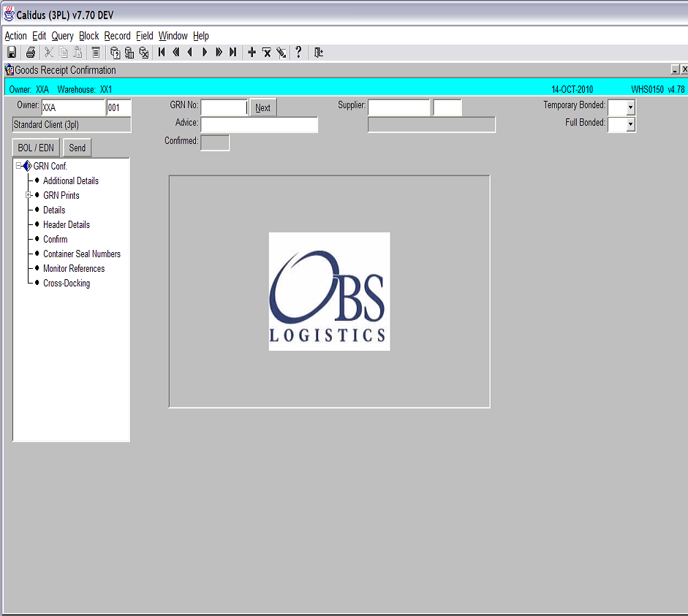This screenshot has width=688, height=616.
Task: Click the delete record icon
Action: tap(266, 53)
